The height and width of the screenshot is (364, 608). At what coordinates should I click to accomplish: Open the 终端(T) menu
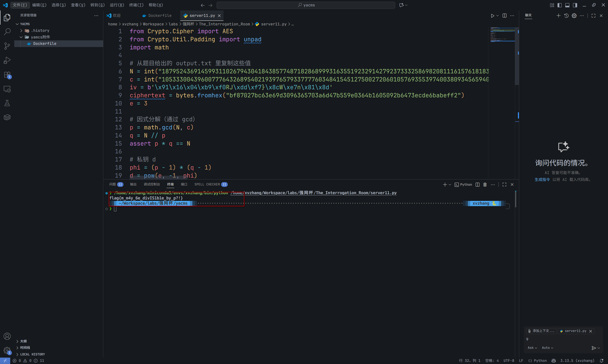[136, 5]
